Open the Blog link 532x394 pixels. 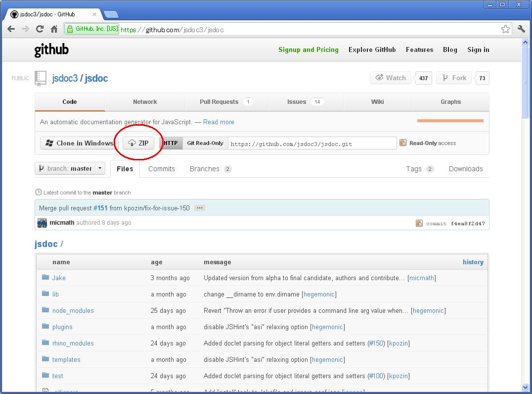point(450,49)
